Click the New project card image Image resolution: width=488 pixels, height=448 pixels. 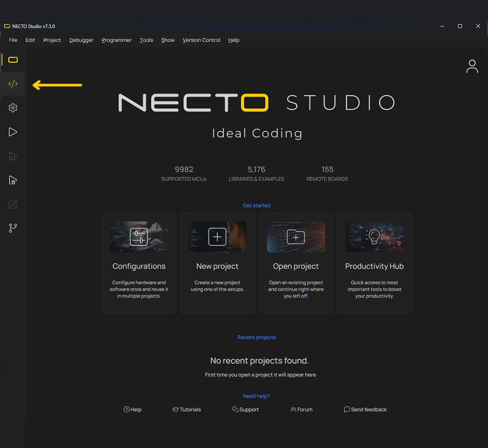point(217,237)
